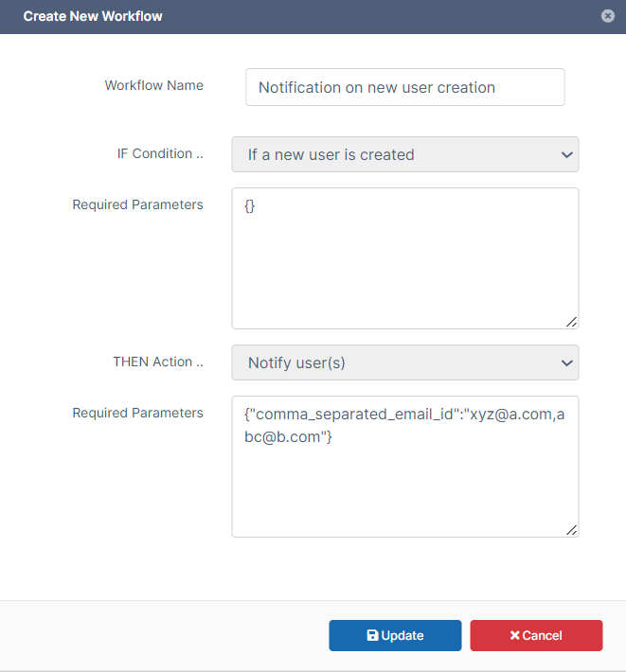Image resolution: width=626 pixels, height=672 pixels.
Task: Click the 'IF Condition ..' label
Action: [153, 153]
